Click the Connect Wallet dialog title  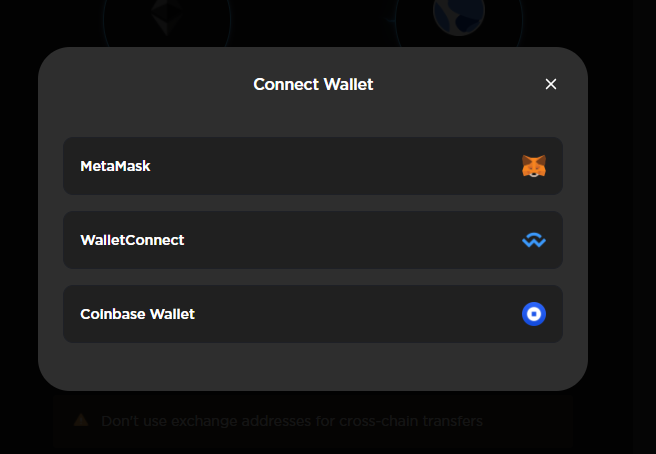(x=313, y=84)
